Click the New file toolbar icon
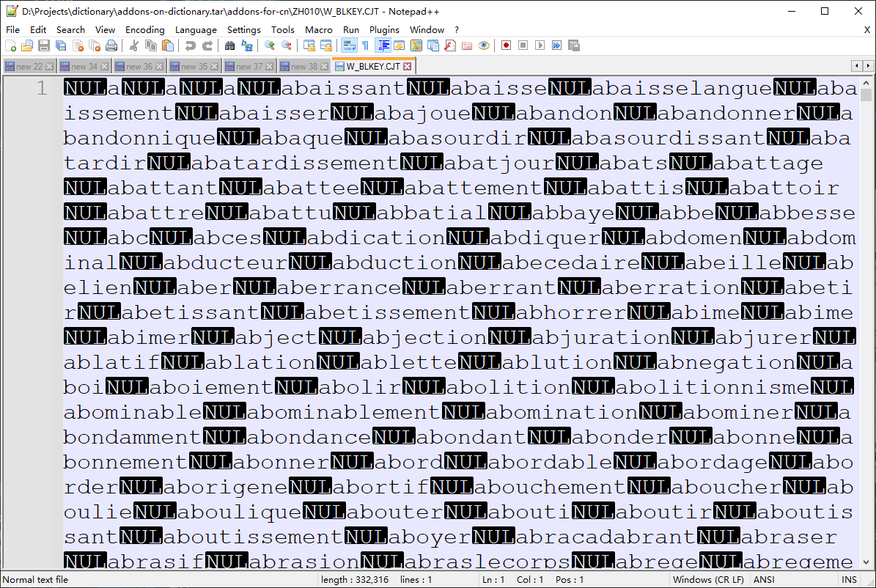This screenshot has height=588, width=876. click(11, 45)
